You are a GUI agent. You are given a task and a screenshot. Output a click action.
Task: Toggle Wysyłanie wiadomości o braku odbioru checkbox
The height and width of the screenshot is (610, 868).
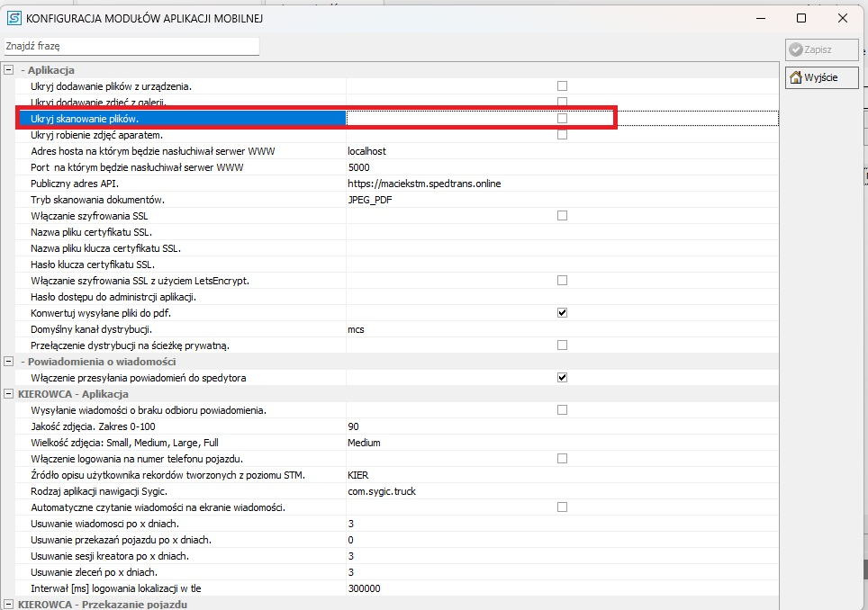click(x=563, y=409)
